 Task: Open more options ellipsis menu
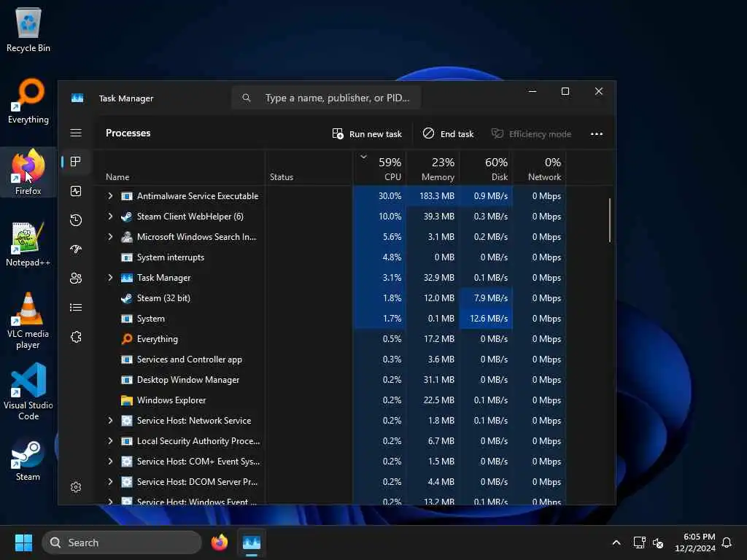597,134
